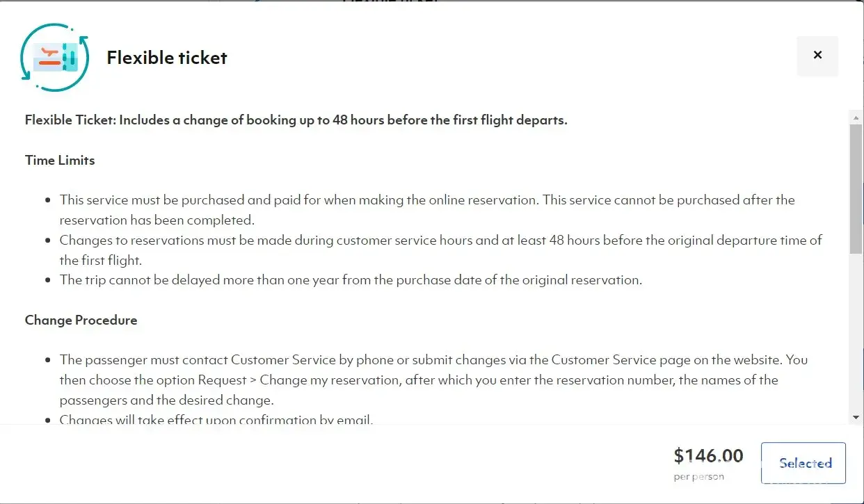Click the vertical scrollbar thumb
Screen dimensions: 864x504
click(856, 188)
